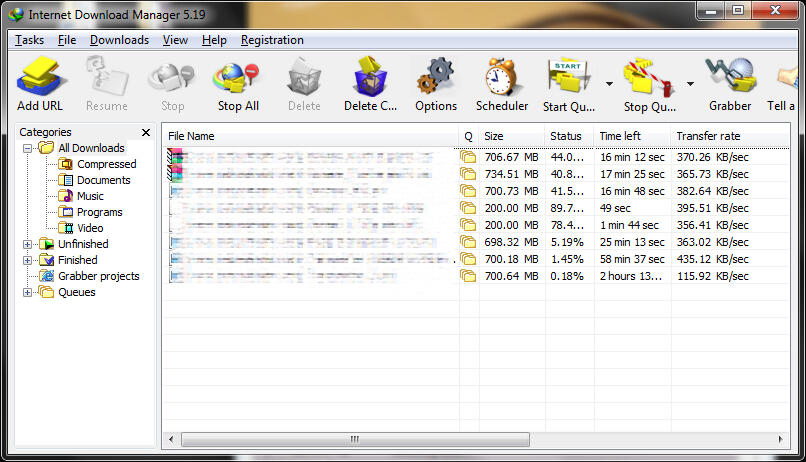Viewport: 806px width, 462px height.
Task: Click the Tell a Friend toolbar icon
Action: click(787, 77)
